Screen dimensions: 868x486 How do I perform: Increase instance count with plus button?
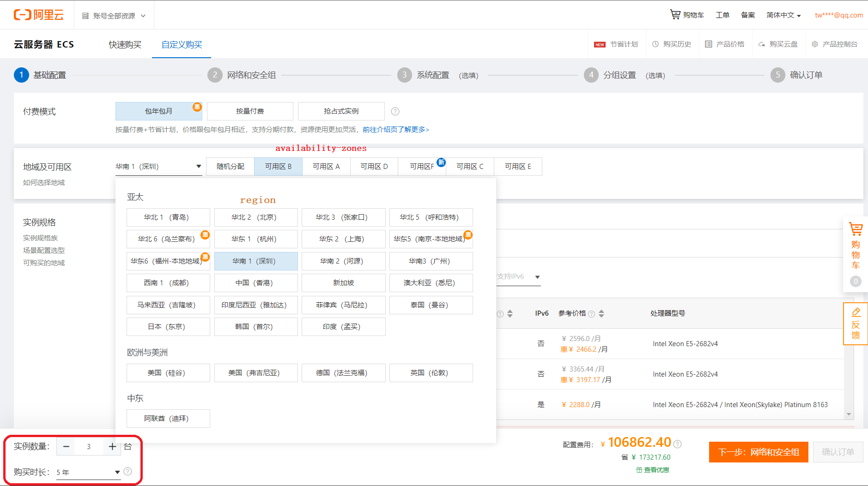coord(112,446)
